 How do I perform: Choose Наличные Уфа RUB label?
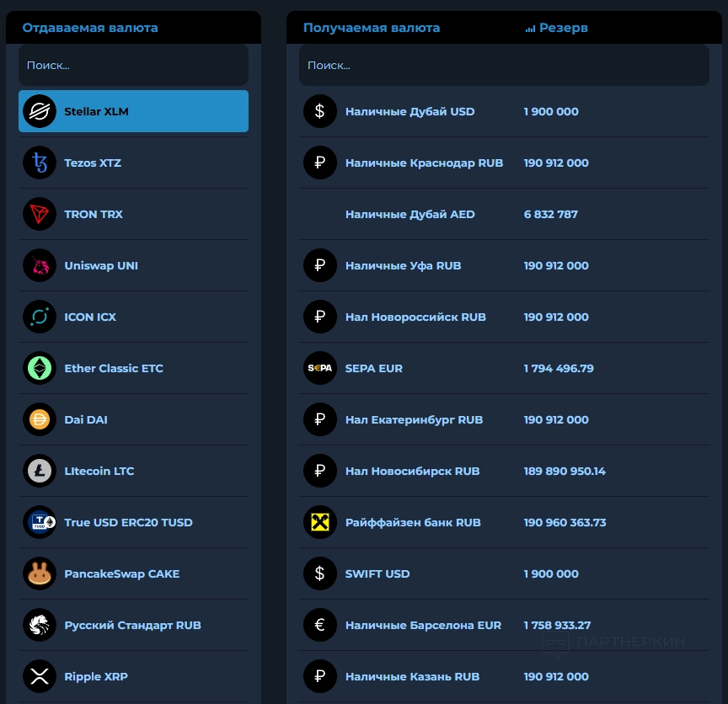pyautogui.click(x=403, y=265)
